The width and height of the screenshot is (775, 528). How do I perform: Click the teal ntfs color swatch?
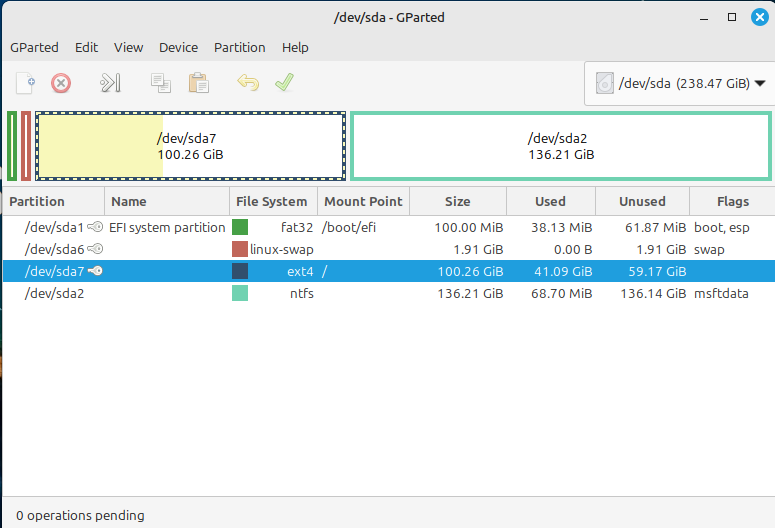[240, 293]
